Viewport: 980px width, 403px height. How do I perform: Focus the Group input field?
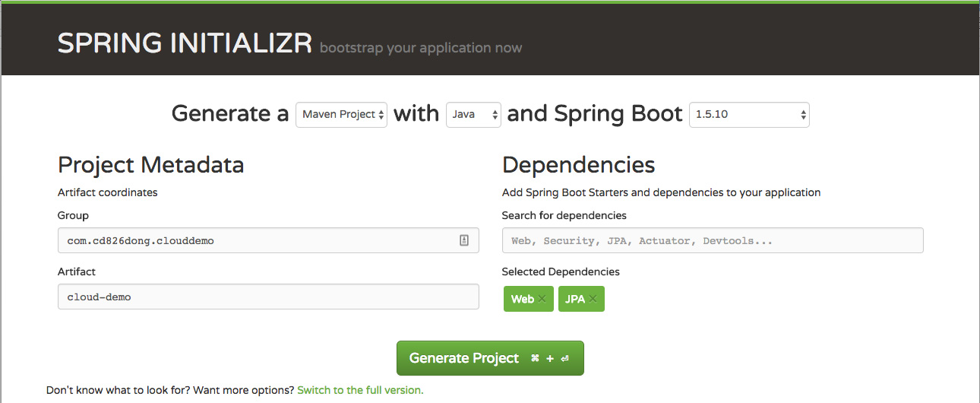pyautogui.click(x=258, y=240)
